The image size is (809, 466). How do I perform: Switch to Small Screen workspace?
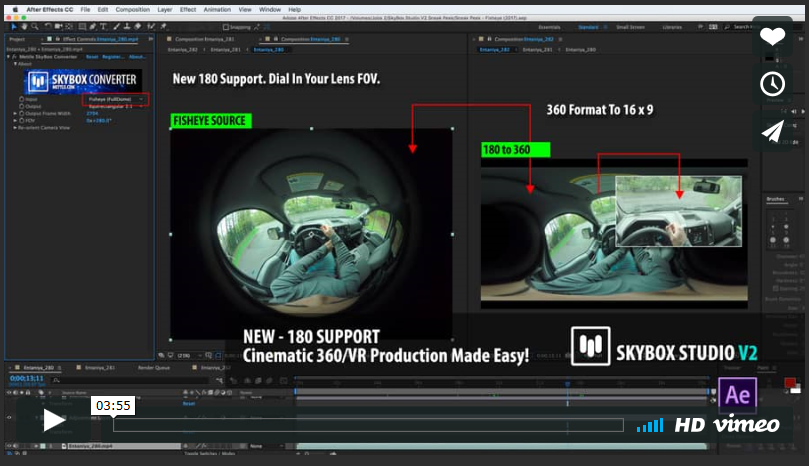pyautogui.click(x=630, y=27)
